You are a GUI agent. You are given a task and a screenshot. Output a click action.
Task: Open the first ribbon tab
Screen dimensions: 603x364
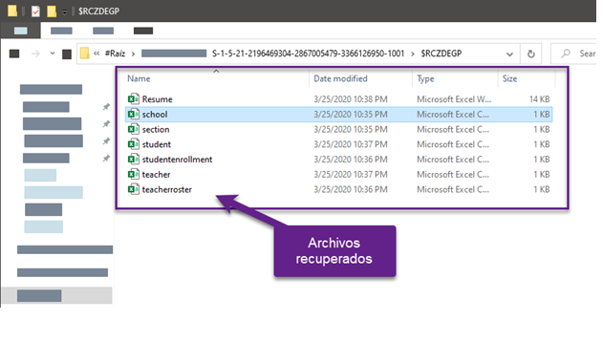click(x=20, y=31)
